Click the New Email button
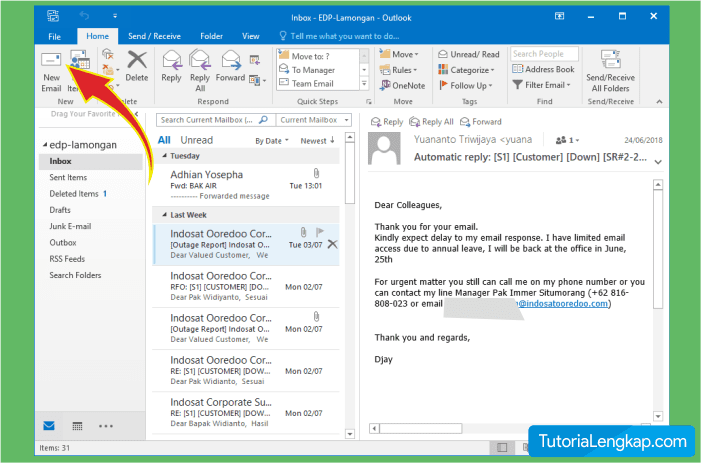Image resolution: width=701 pixels, height=463 pixels. pyautogui.click(x=51, y=72)
